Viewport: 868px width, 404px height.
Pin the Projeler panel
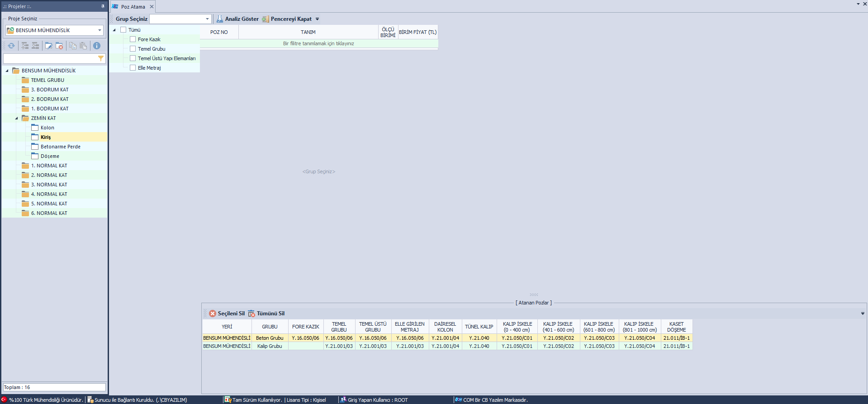click(x=103, y=6)
